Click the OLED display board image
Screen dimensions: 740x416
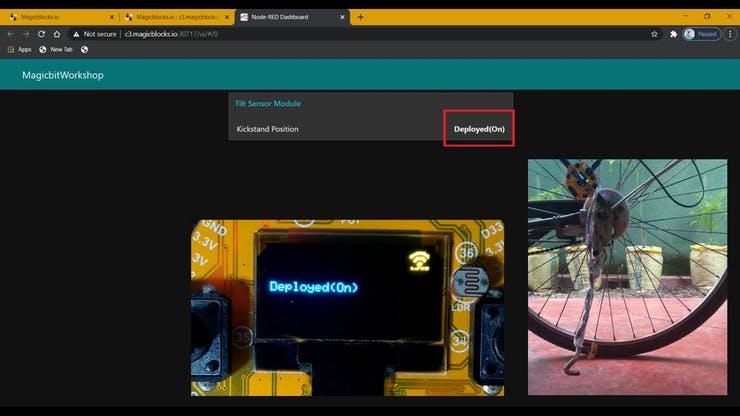347,307
